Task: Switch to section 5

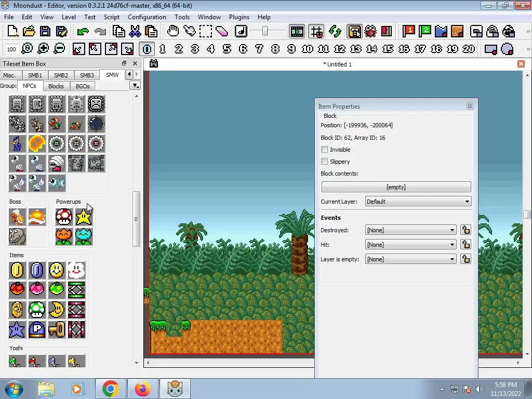Action: click(227, 49)
